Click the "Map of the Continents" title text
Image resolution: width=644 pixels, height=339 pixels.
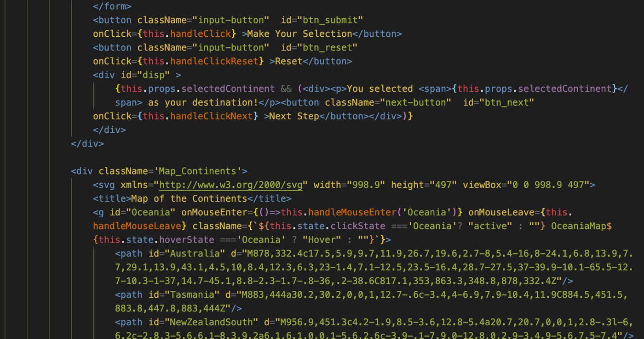click(x=190, y=199)
